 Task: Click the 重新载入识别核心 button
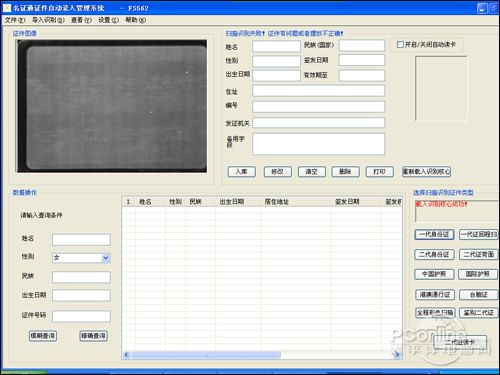click(426, 172)
